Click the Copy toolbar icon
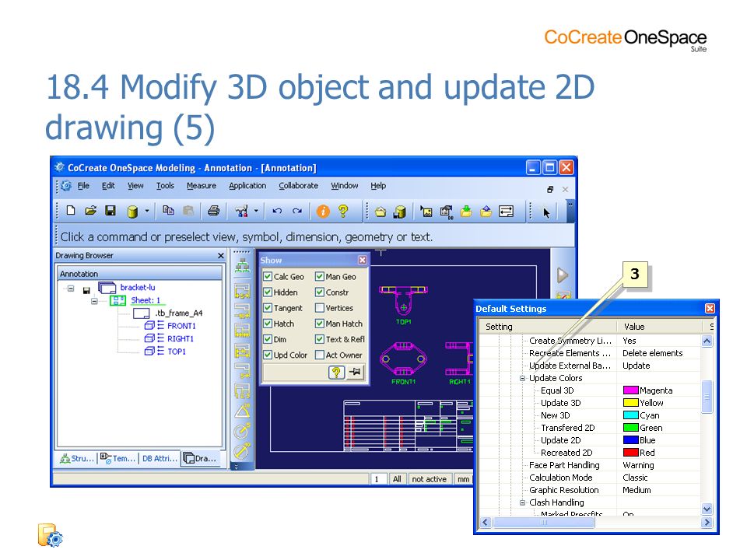Screen dimensions: 747x560 [168, 211]
